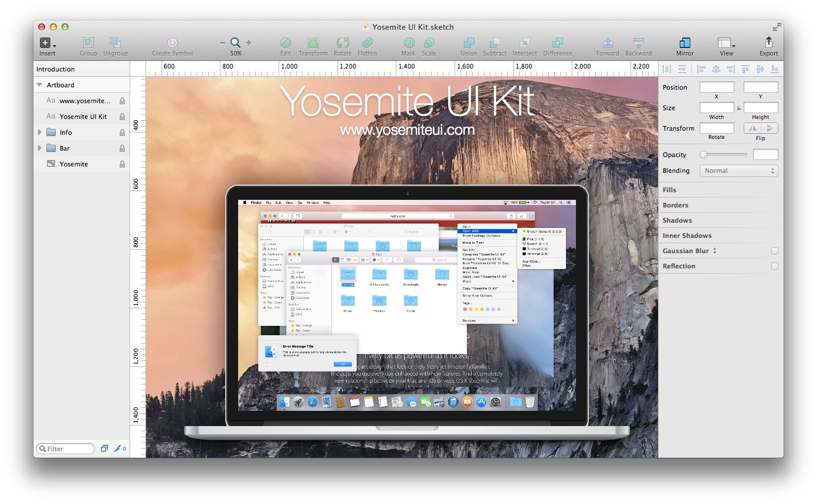This screenshot has height=504, width=817.
Task: Select the Yosemite image layer row
Action: tap(82, 164)
